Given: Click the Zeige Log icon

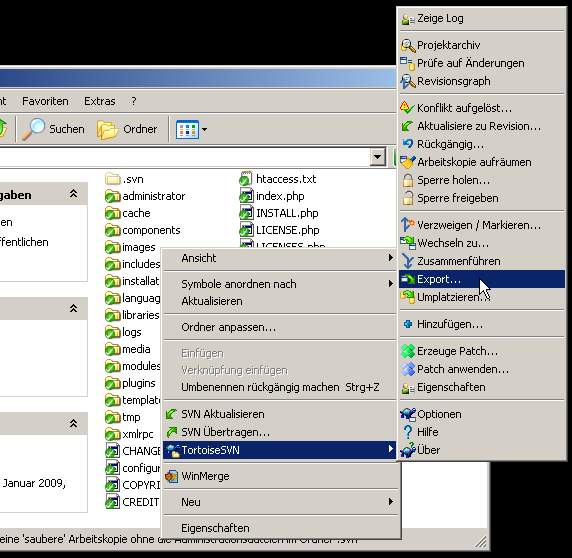Looking at the screenshot, I should (408, 19).
